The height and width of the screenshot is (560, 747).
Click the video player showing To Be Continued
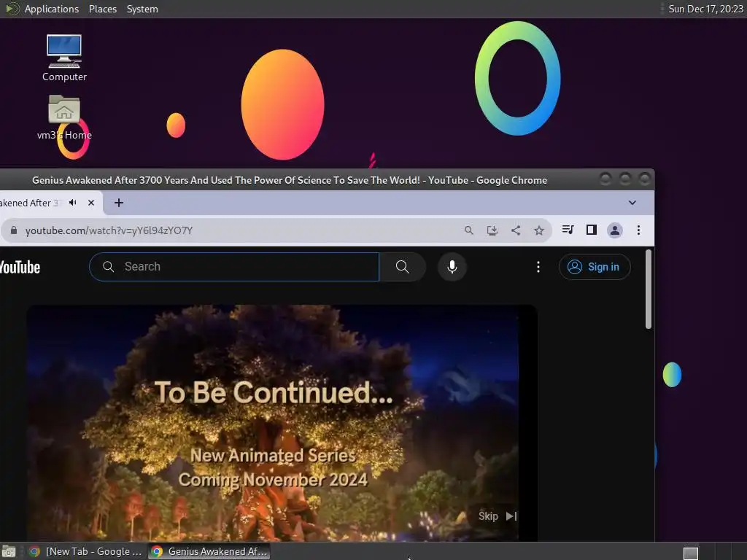(282, 423)
